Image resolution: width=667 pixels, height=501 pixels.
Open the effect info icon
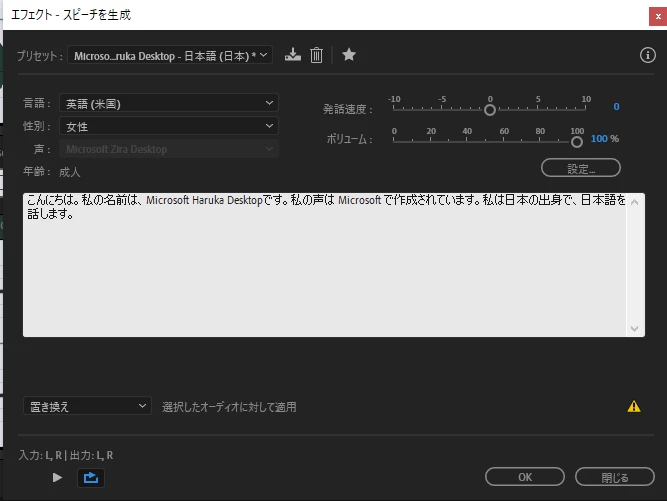pos(647,55)
